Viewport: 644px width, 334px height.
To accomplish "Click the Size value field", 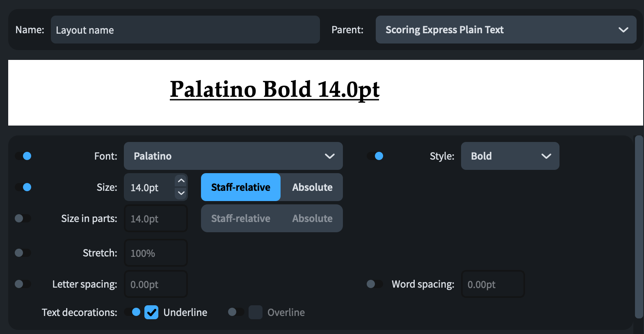I will coord(149,188).
